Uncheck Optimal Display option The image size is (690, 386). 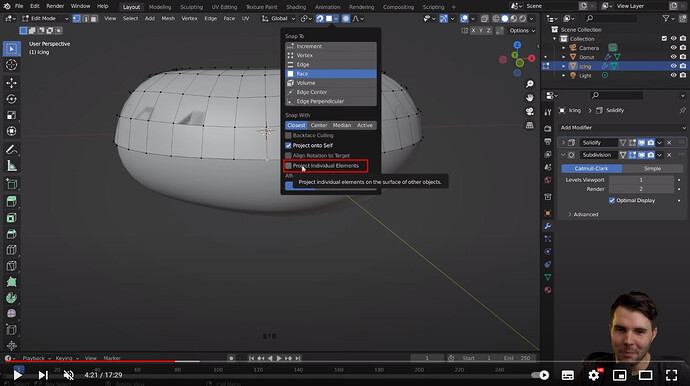point(612,200)
